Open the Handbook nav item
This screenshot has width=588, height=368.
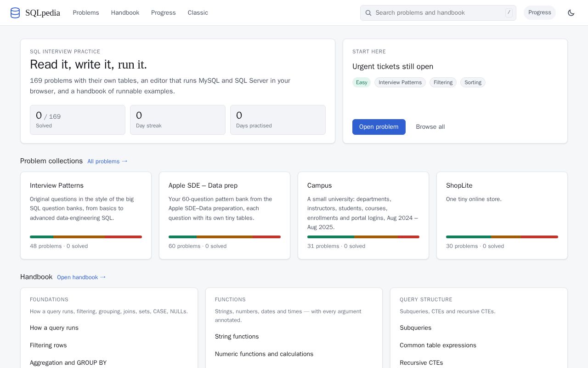point(125,13)
